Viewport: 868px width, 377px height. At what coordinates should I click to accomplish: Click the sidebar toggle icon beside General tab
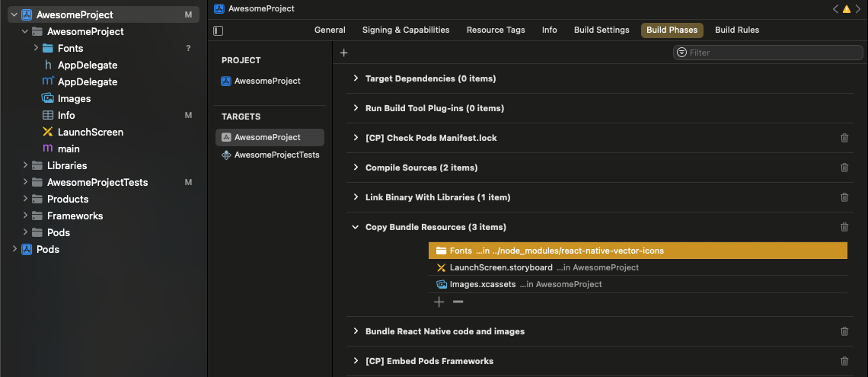coord(219,30)
